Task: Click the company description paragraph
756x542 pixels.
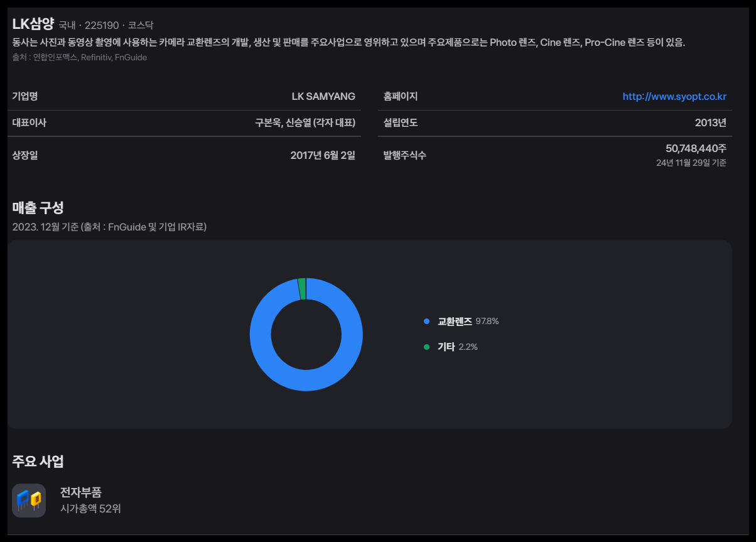Action: (348, 43)
